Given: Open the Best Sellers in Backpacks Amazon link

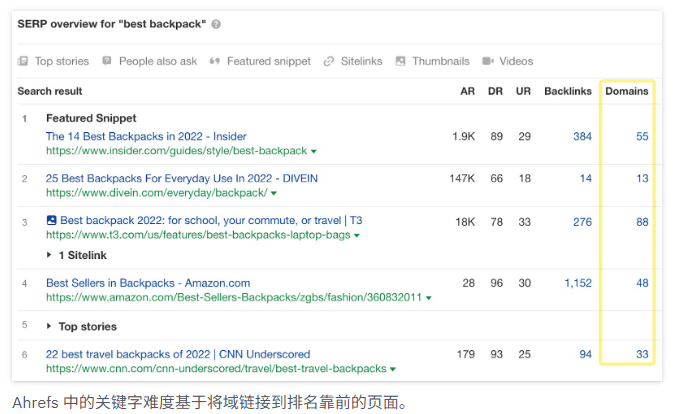Looking at the screenshot, I should (148, 283).
